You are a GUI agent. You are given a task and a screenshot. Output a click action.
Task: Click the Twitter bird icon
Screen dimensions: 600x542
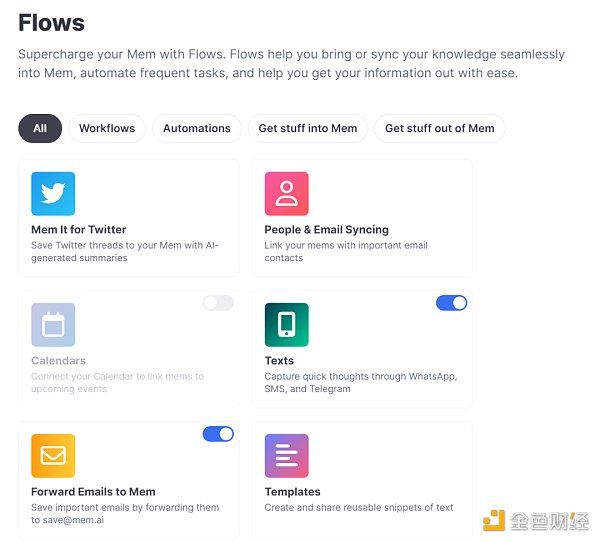point(53,194)
